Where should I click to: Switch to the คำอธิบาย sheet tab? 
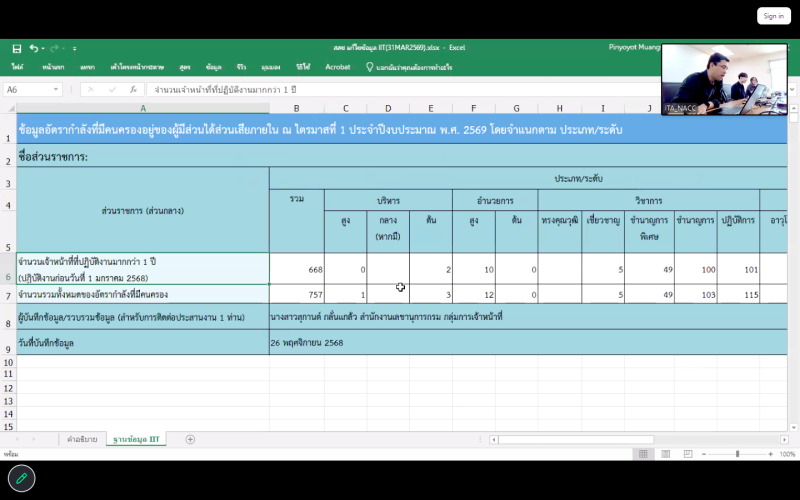tap(82, 439)
